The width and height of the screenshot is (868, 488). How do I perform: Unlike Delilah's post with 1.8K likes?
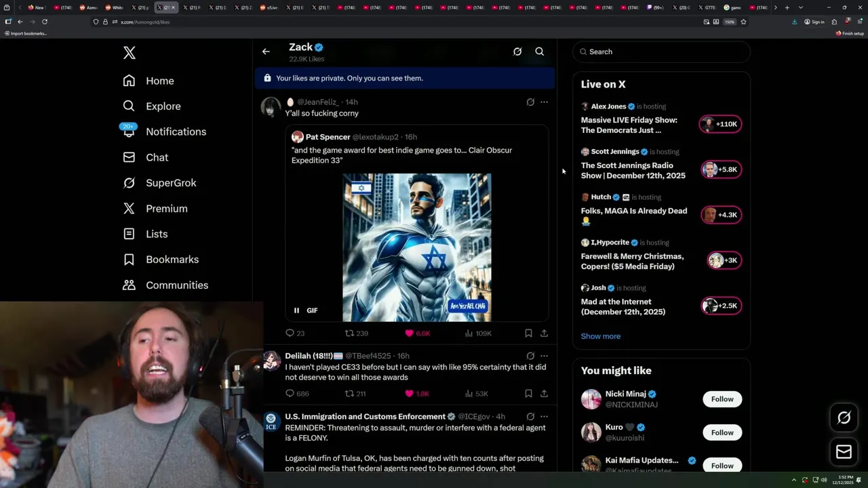point(417,394)
